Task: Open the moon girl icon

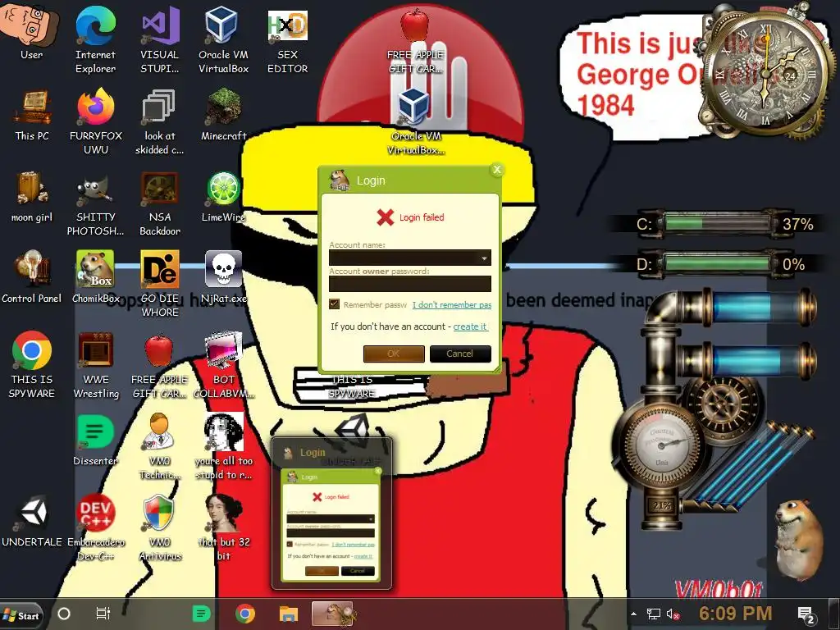Action: click(32, 196)
